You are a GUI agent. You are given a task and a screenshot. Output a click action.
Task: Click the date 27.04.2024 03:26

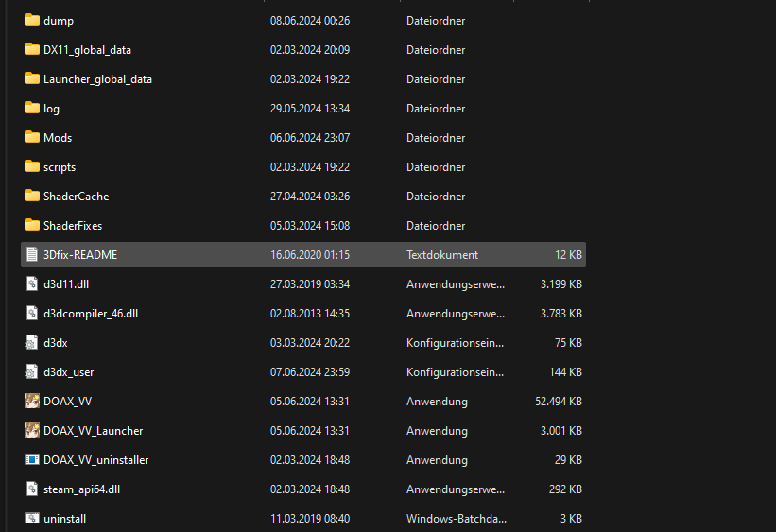coord(310,197)
